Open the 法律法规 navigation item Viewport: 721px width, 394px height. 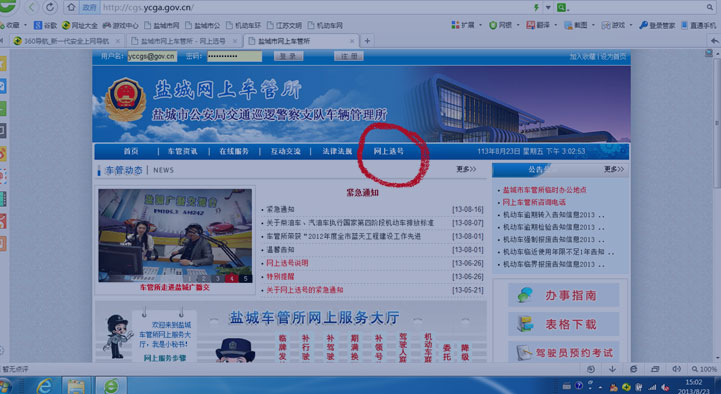[337, 151]
